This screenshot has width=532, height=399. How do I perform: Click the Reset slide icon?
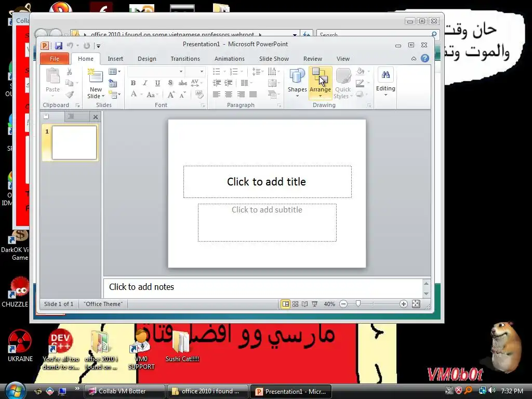tap(113, 83)
